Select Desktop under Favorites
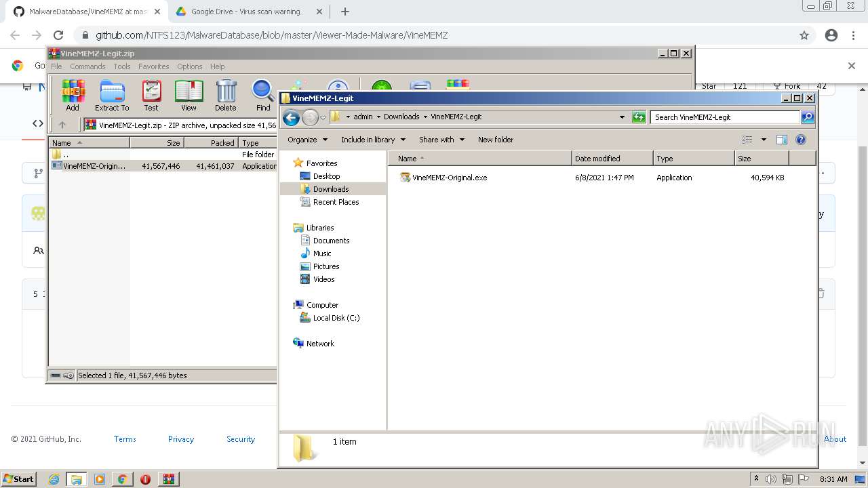This screenshot has width=868, height=488. click(326, 176)
